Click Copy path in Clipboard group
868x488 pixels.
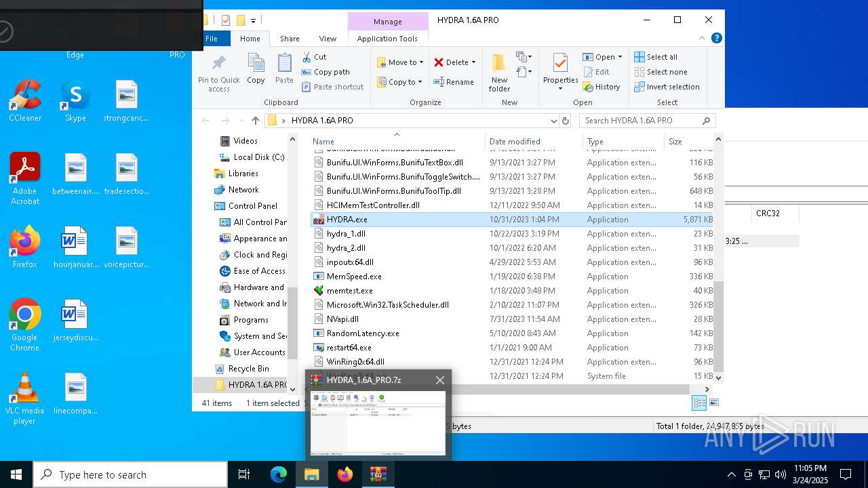(x=325, y=72)
